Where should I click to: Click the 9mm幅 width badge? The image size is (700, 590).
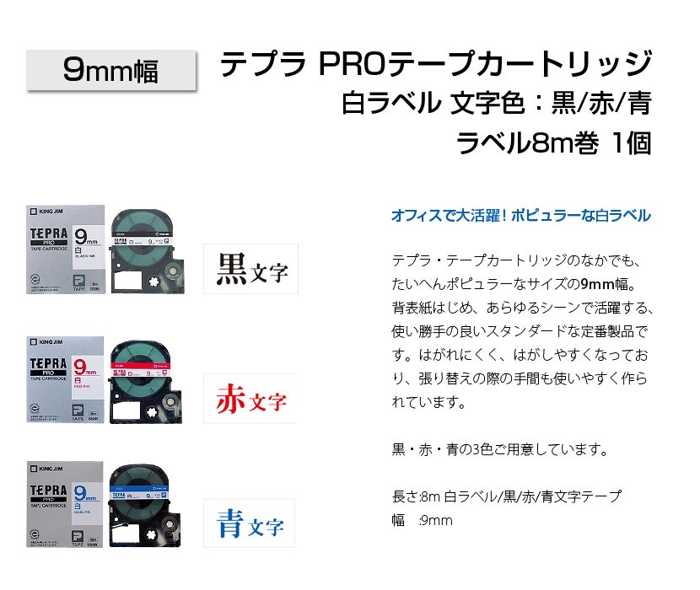(x=111, y=70)
